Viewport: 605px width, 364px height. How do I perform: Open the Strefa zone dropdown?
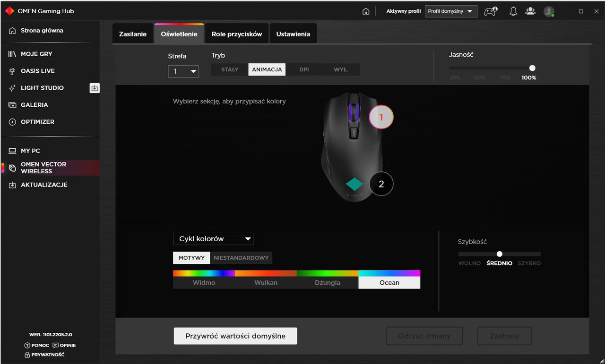[183, 71]
